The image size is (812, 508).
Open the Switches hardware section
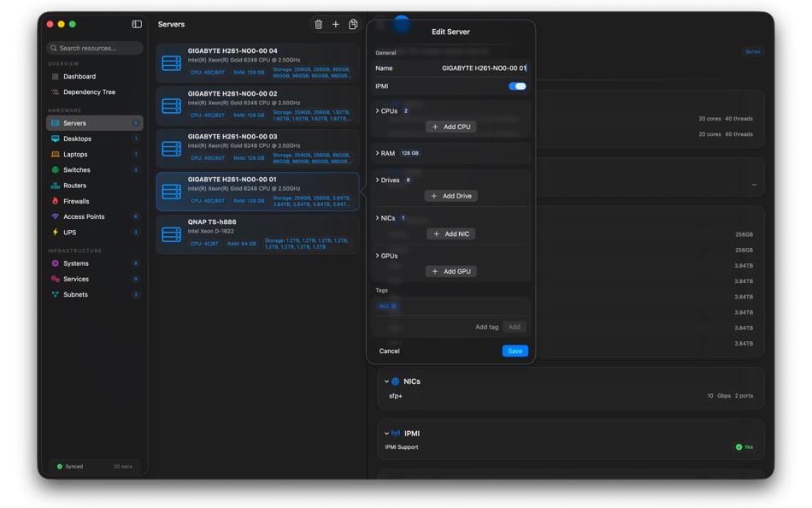(76, 169)
